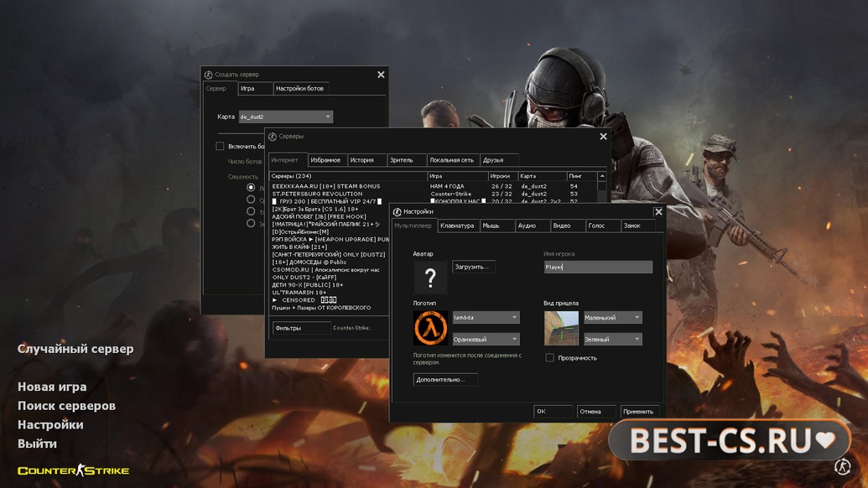Click the CS icon in Создать сервер title bar
The image size is (868, 488).
(x=208, y=75)
